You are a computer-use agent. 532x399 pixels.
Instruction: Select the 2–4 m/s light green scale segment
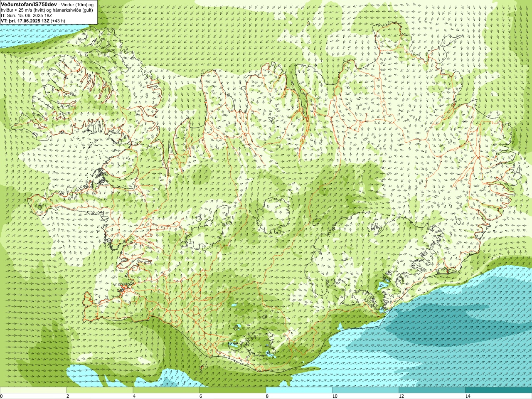pos(100,390)
